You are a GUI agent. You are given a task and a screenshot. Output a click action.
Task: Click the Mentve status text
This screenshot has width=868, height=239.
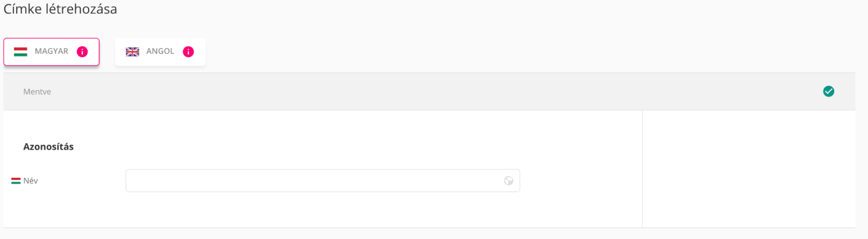(x=37, y=92)
